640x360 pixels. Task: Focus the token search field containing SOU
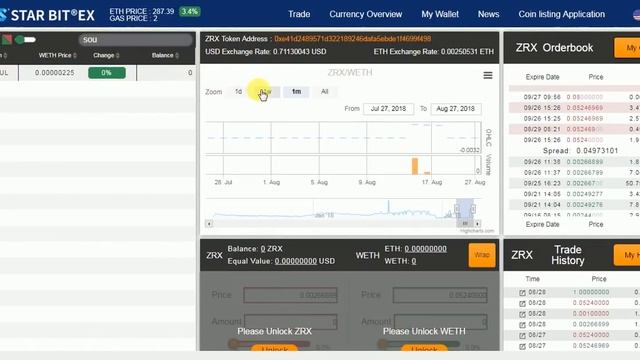click(x=136, y=40)
